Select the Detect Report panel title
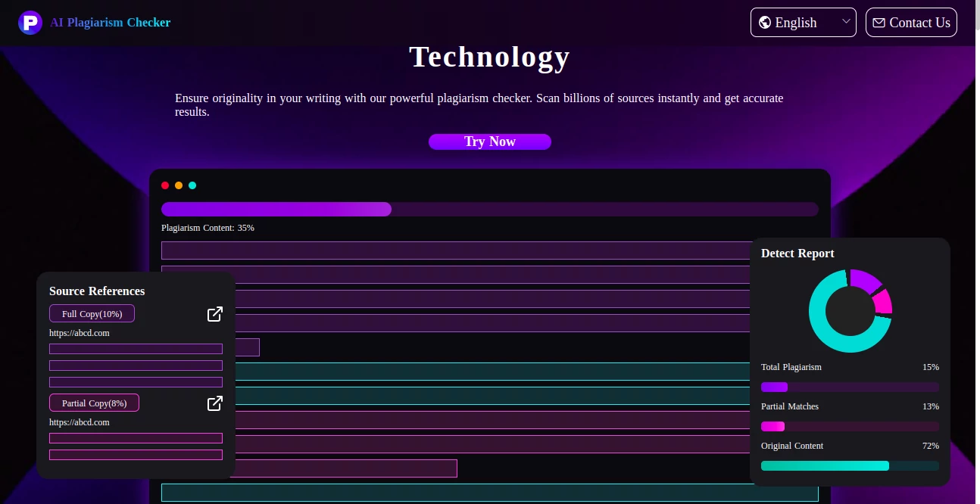Viewport: 980px width, 504px height. tap(797, 254)
